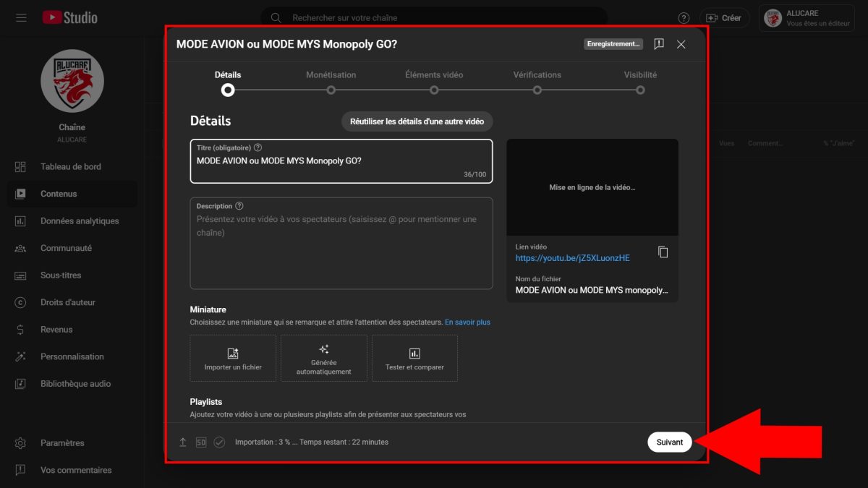Viewport: 868px width, 488px height.
Task: Click the video upload preview area
Action: (592, 187)
